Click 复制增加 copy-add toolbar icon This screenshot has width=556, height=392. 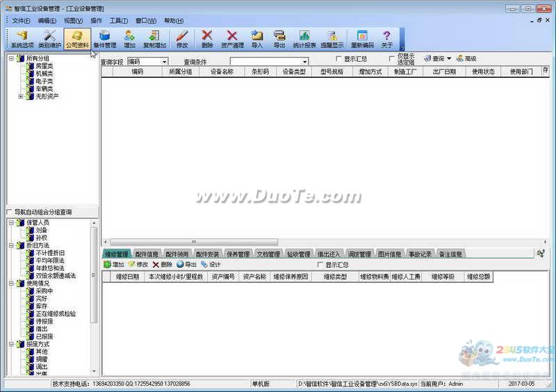(154, 39)
